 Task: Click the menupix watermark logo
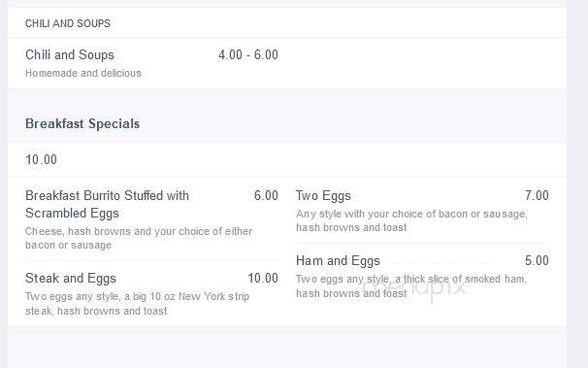click(414, 288)
